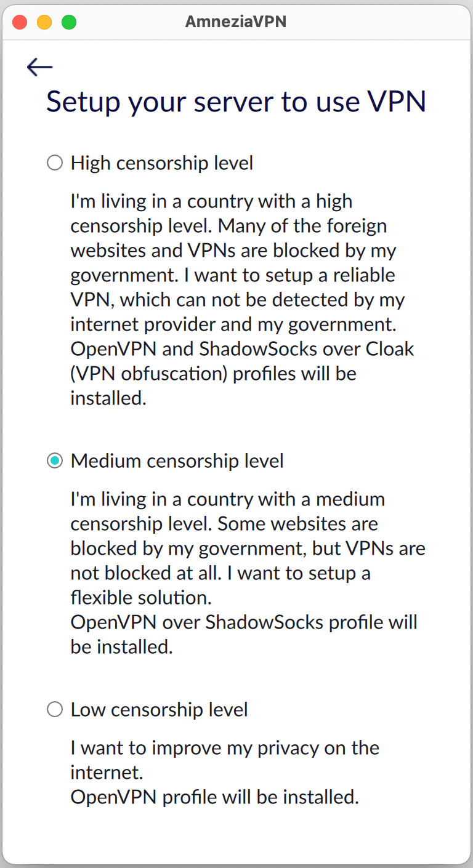Click the back arrow to return
This screenshot has width=473, height=868.
coord(39,67)
